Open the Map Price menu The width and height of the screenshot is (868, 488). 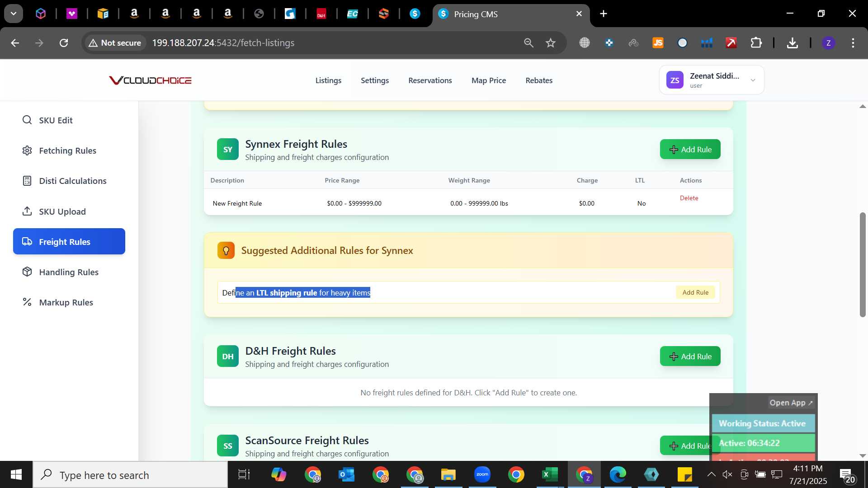[489, 80]
